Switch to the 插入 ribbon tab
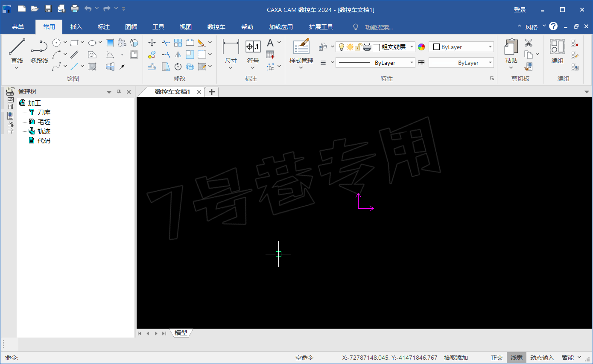593x364 pixels. pos(76,27)
